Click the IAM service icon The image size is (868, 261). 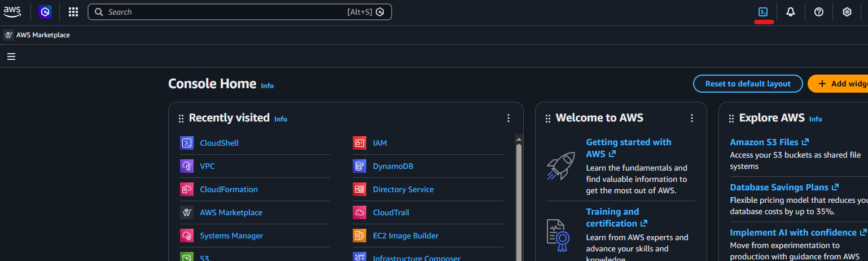click(360, 143)
